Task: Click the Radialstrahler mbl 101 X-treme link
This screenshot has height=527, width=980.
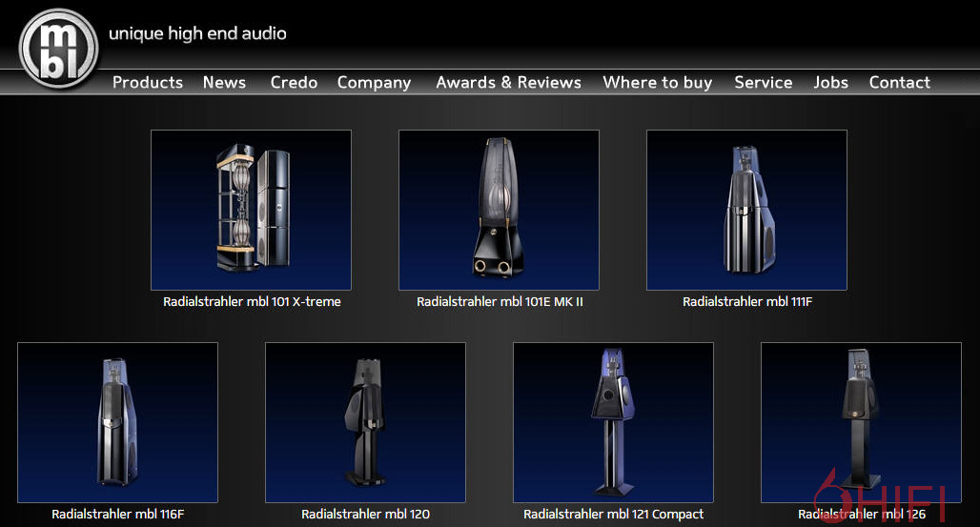Action: pyautogui.click(x=252, y=302)
